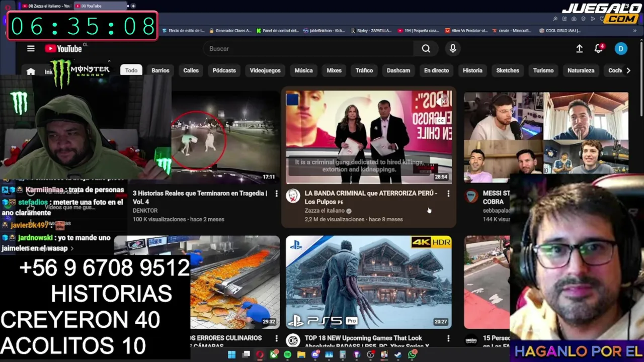Open La Banda Criminal video thumbnail
The height and width of the screenshot is (362, 644).
[x=369, y=137]
